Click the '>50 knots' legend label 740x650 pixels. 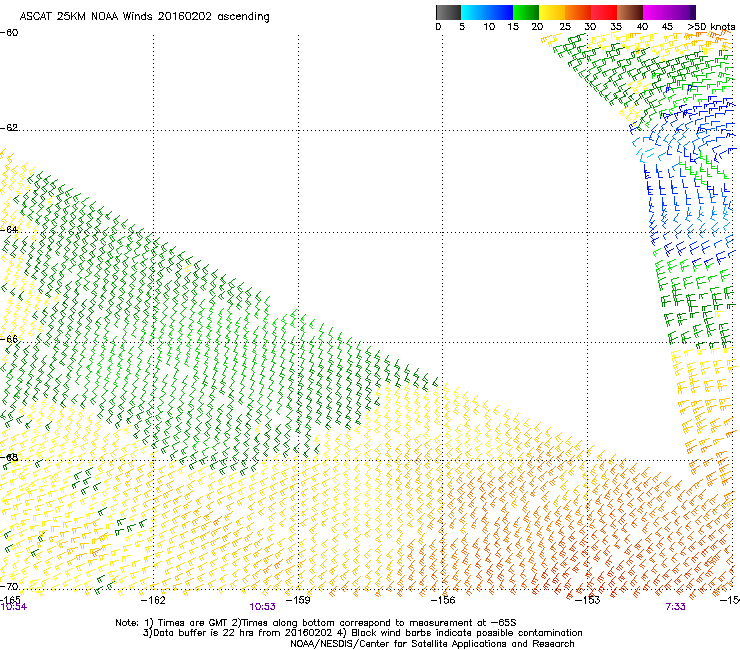pos(711,27)
